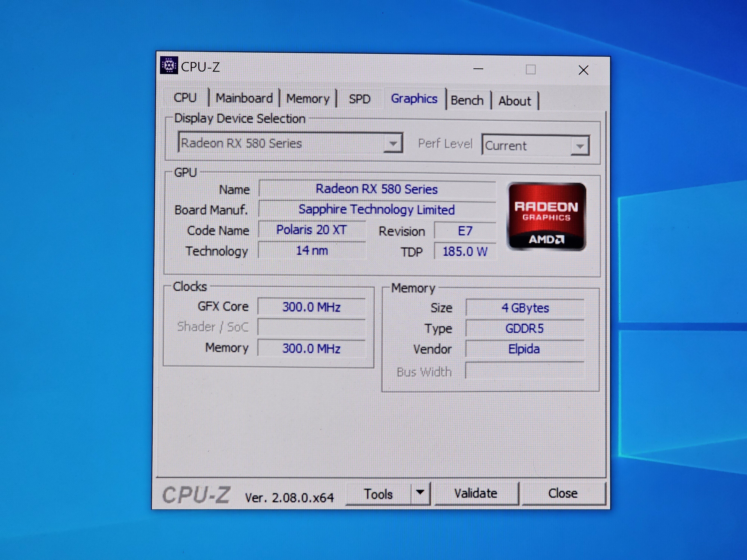This screenshot has width=747, height=560.
Task: Click the GFX Core clock 300.0 MHz value
Action: 311,307
